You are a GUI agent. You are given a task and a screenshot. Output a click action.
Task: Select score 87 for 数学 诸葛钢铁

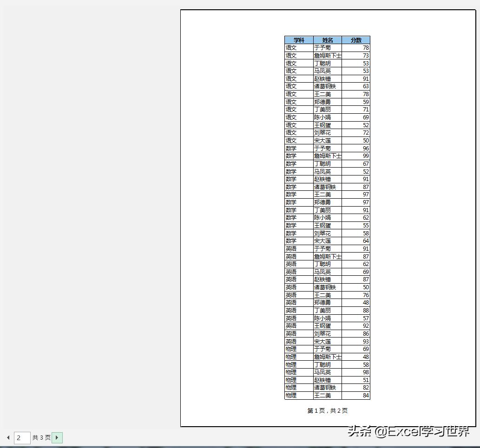(356, 187)
